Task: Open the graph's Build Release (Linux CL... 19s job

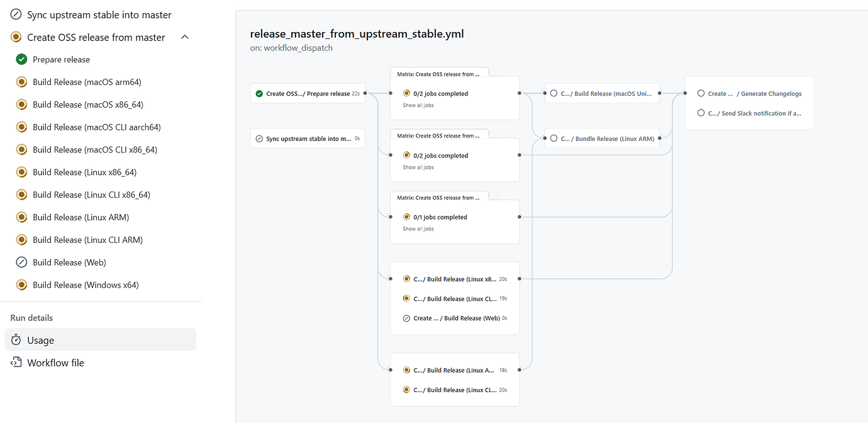Action: [x=455, y=298]
